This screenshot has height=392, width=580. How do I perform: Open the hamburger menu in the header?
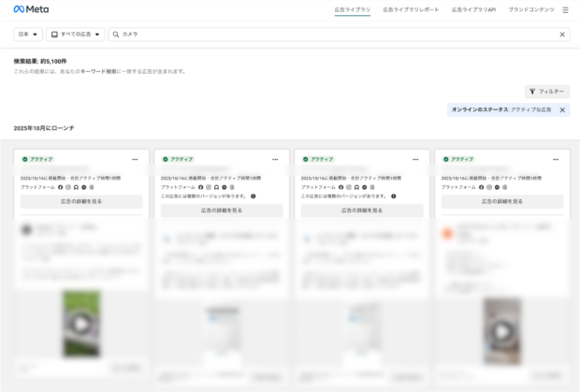[x=565, y=10]
